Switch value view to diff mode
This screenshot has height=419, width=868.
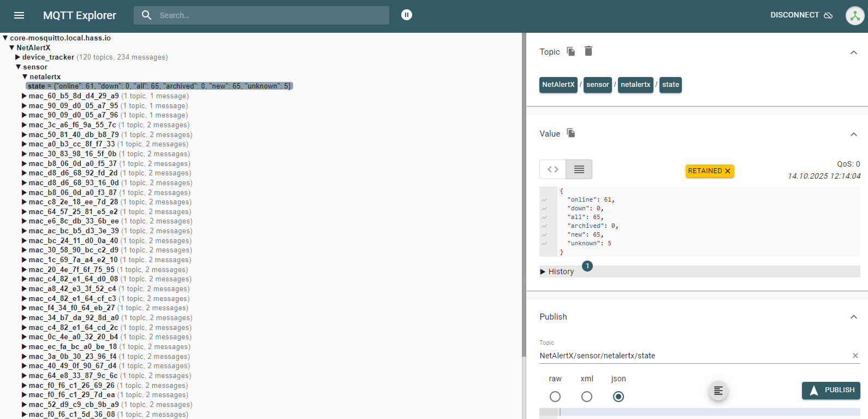pos(553,169)
